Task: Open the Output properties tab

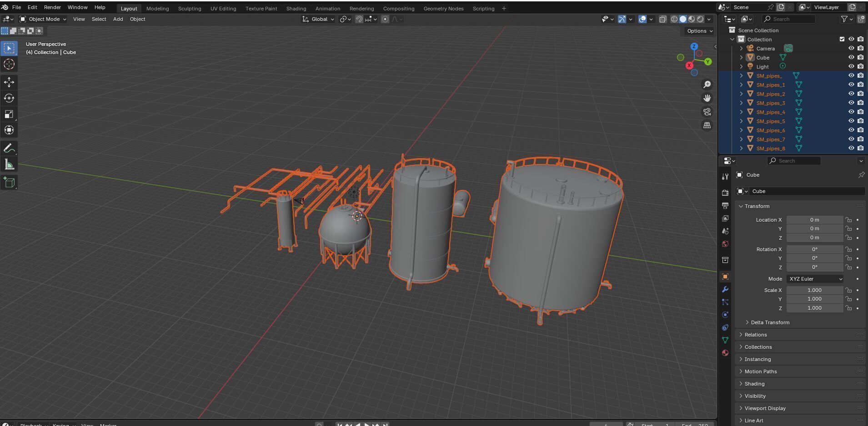Action: pyautogui.click(x=725, y=206)
